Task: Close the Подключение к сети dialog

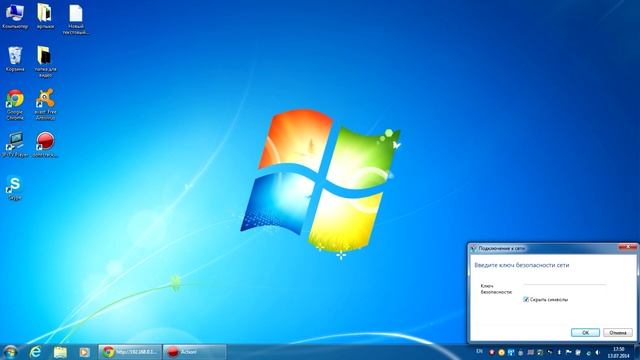Action: 627,247
